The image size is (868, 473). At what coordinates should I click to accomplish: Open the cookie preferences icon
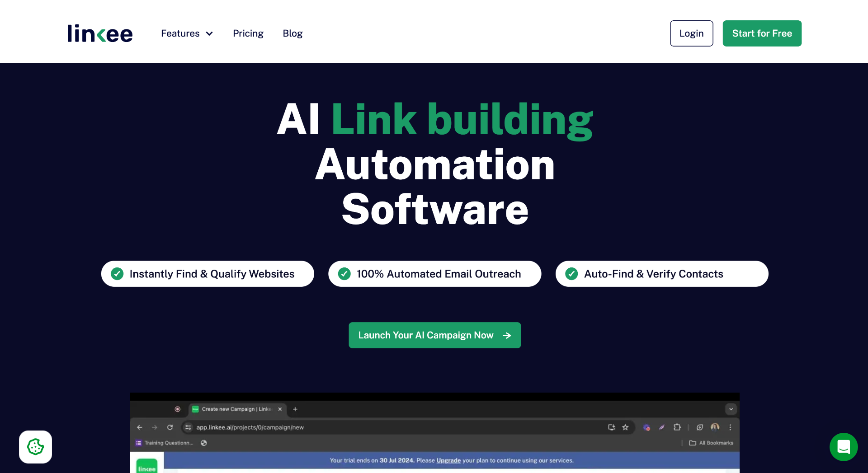(35, 447)
